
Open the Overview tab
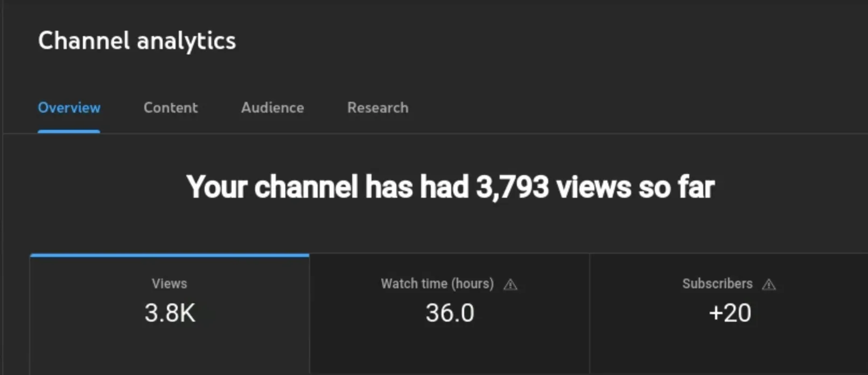click(x=69, y=108)
